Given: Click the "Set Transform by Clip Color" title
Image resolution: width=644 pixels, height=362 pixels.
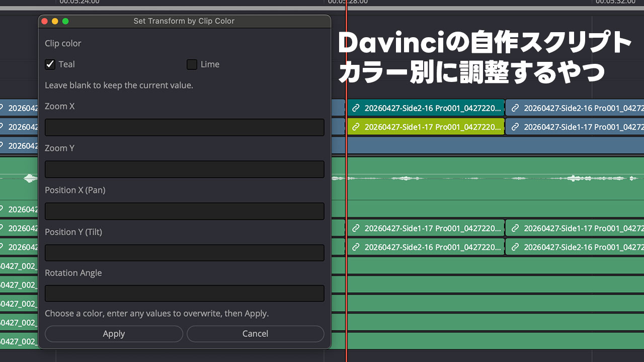Looking at the screenshot, I should pos(184,21).
